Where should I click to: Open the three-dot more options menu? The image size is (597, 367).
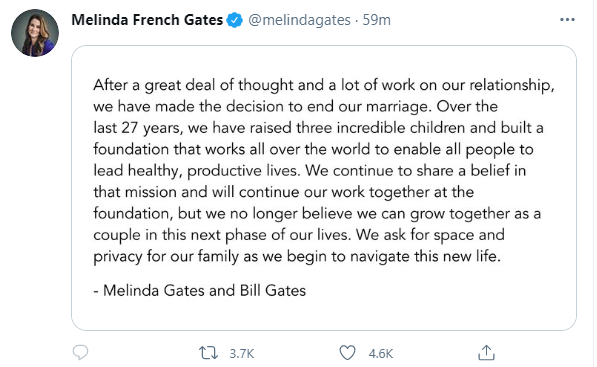coord(567,20)
